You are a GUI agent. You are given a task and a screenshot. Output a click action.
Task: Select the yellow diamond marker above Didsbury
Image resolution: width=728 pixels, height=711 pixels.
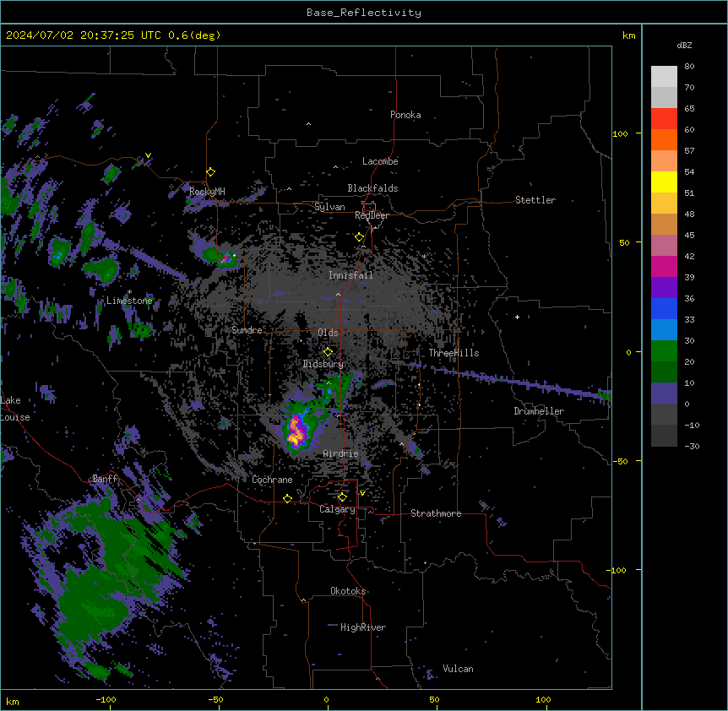328,352
